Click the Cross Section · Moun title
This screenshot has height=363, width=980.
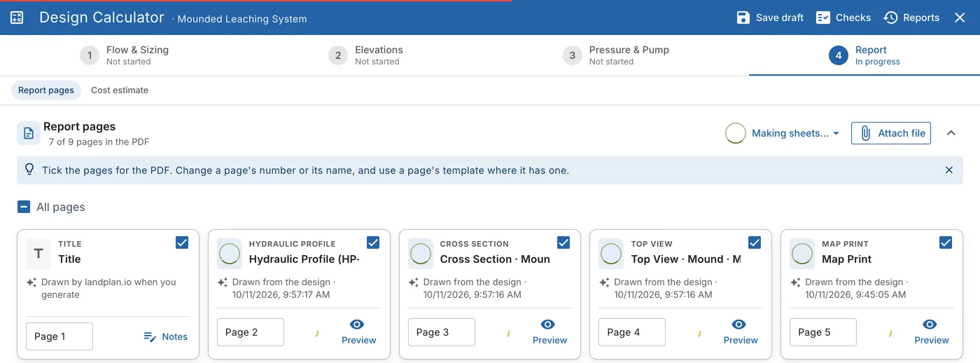(495, 259)
